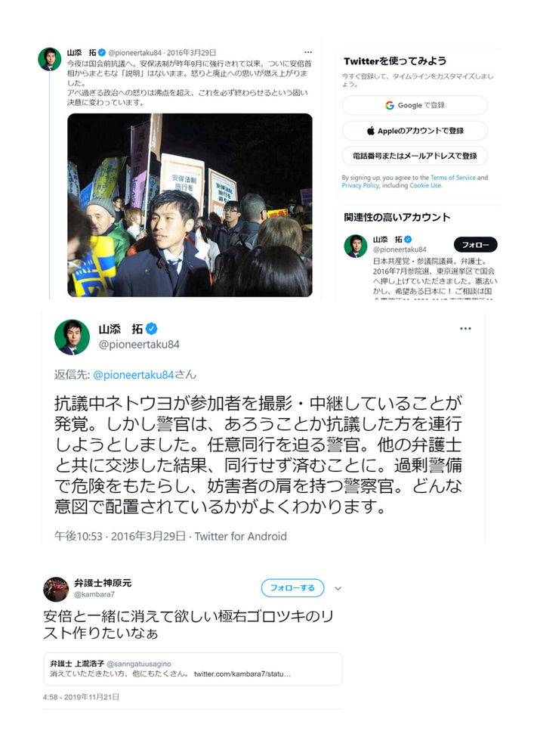This screenshot has width=534, height=756.
Task: Open the protest photo in the top tweet
Action: [190, 205]
